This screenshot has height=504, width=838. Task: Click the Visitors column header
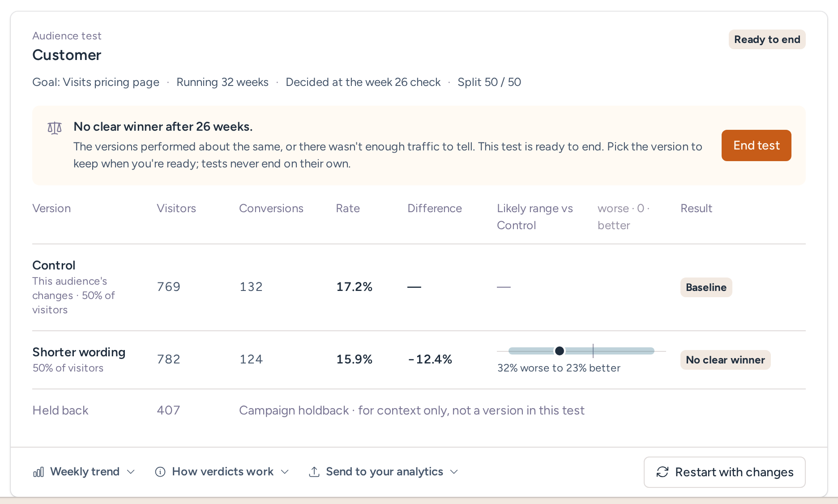[176, 208]
